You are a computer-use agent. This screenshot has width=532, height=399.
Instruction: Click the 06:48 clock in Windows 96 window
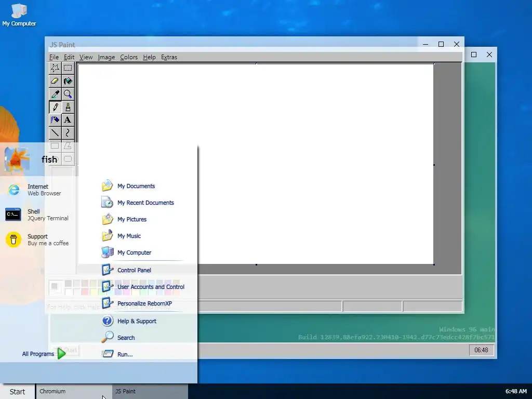(481, 350)
